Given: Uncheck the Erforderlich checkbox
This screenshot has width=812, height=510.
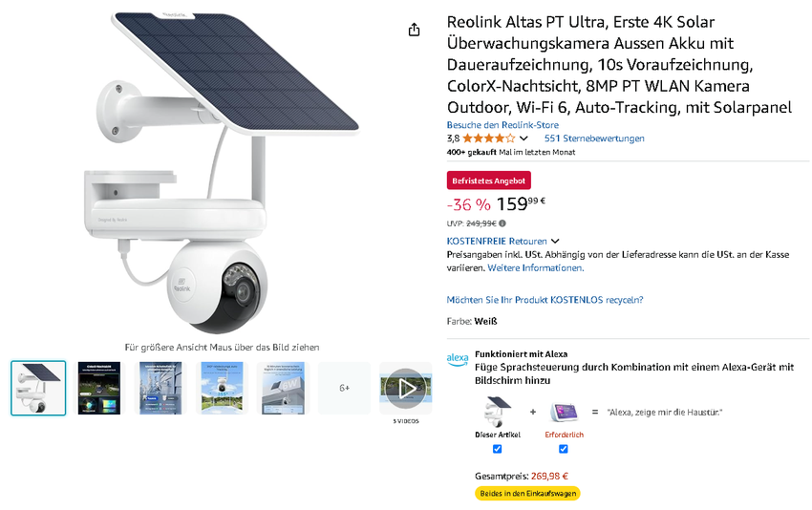Looking at the screenshot, I should (563, 449).
